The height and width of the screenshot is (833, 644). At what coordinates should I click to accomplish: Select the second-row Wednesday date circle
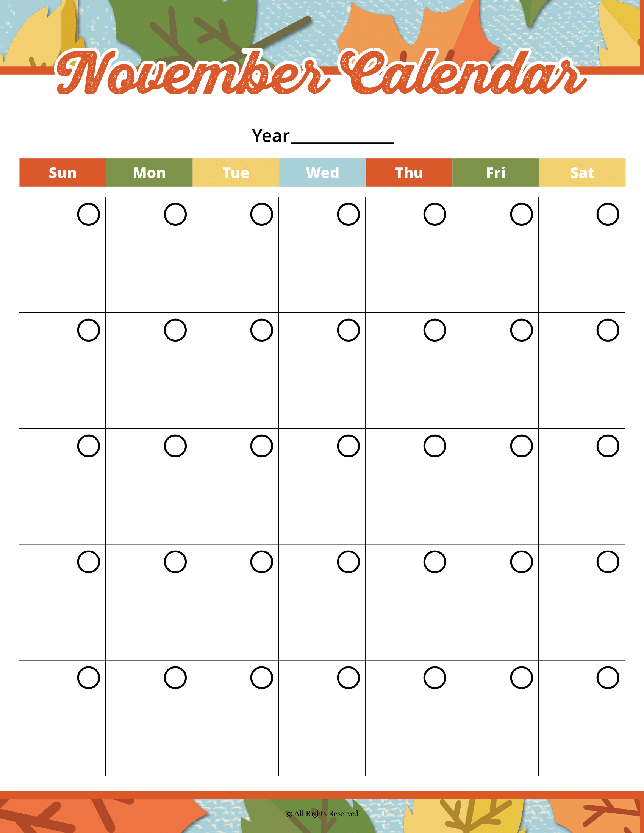tap(348, 330)
